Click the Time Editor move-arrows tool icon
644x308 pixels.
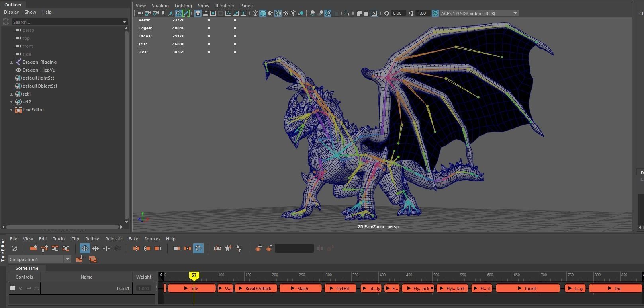click(96, 248)
